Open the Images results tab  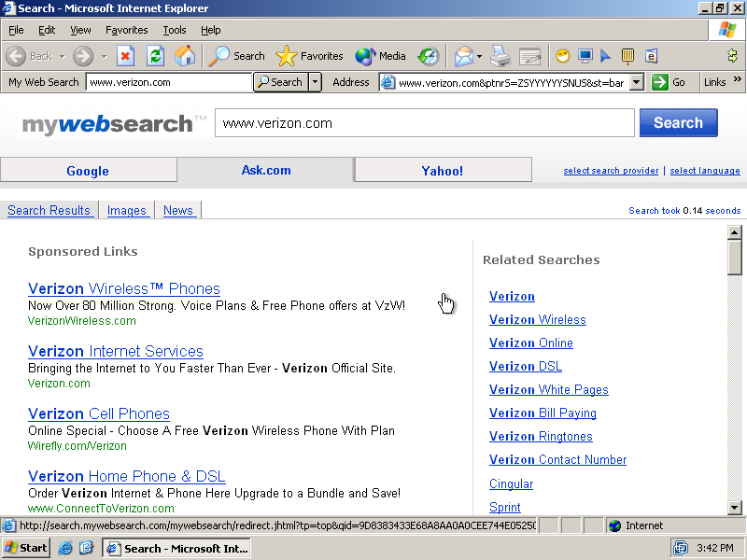click(x=127, y=211)
